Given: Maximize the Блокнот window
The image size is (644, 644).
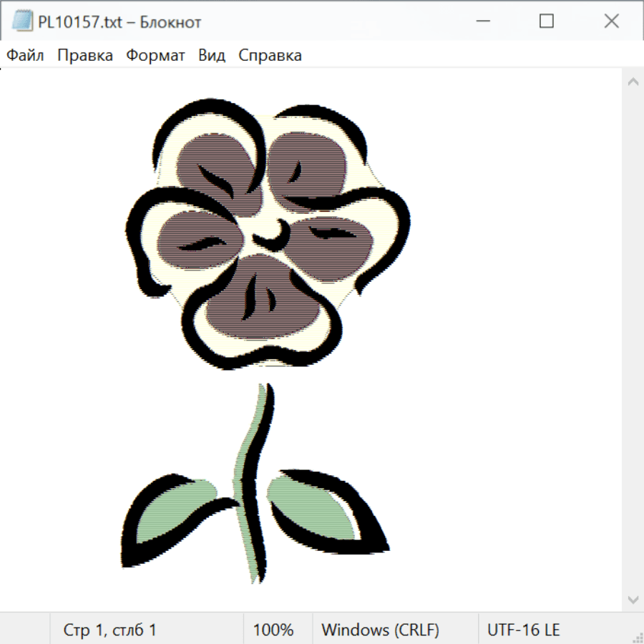Looking at the screenshot, I should pos(546,21).
